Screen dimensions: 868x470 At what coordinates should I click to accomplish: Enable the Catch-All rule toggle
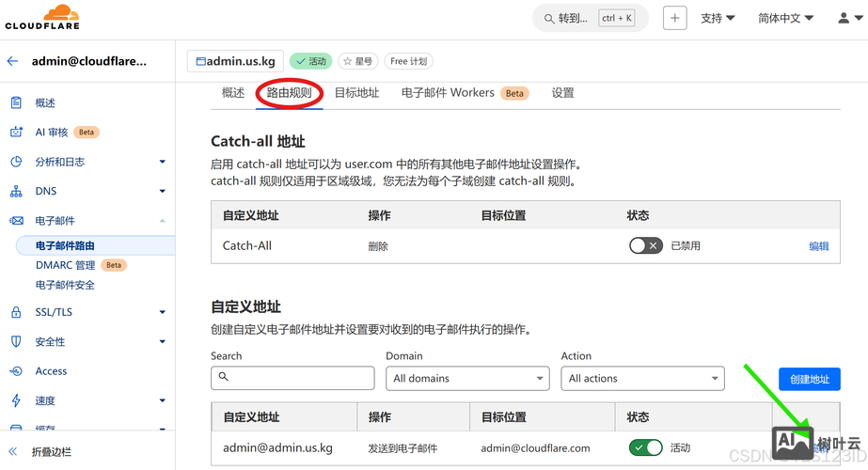click(645, 246)
